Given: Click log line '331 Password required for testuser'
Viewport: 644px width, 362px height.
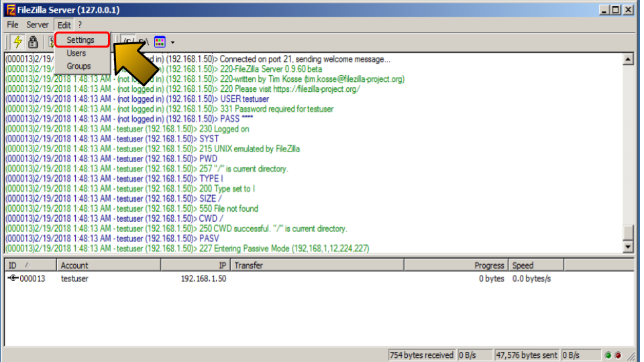Looking at the screenshot, I should pyautogui.click(x=169, y=109).
